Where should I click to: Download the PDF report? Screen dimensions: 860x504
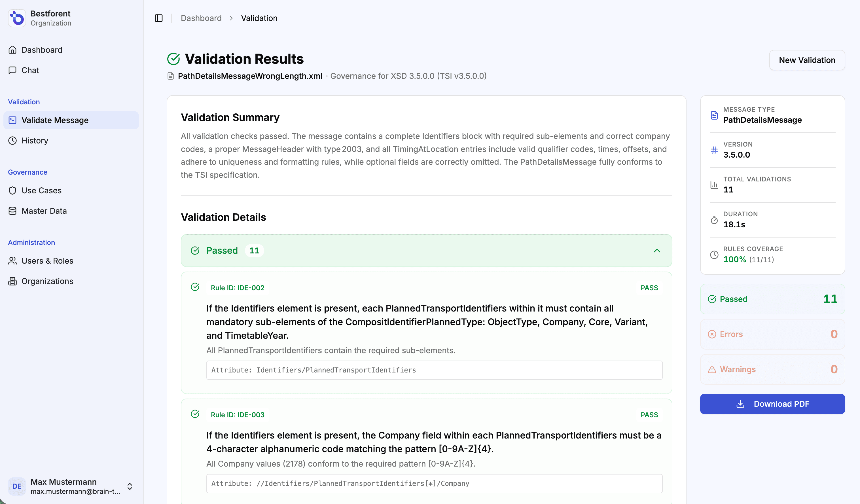pyautogui.click(x=772, y=404)
